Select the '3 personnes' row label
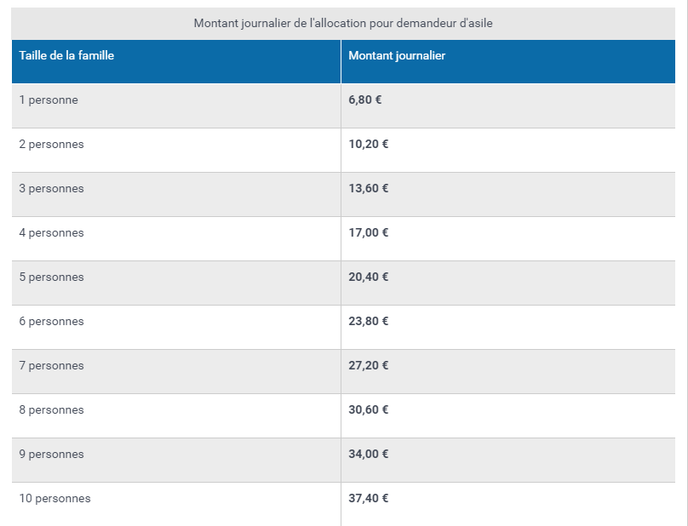The height and width of the screenshot is (526, 688). point(51,189)
